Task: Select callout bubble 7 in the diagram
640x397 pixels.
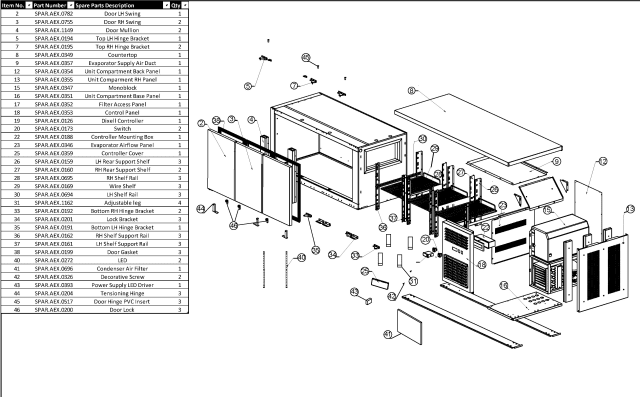Action: click(294, 86)
